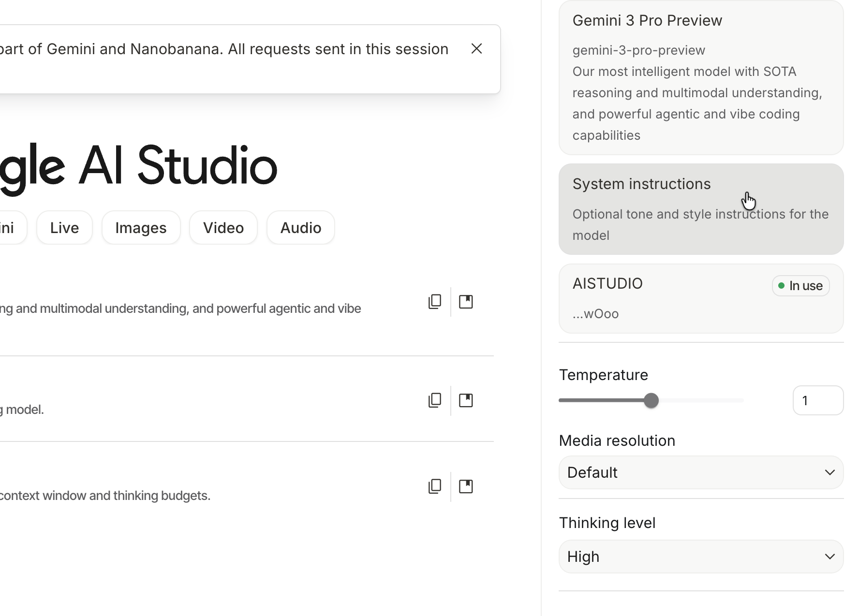The width and height of the screenshot is (859, 616).
Task: Copy icon in the multimodal understanding row
Action: 435,302
